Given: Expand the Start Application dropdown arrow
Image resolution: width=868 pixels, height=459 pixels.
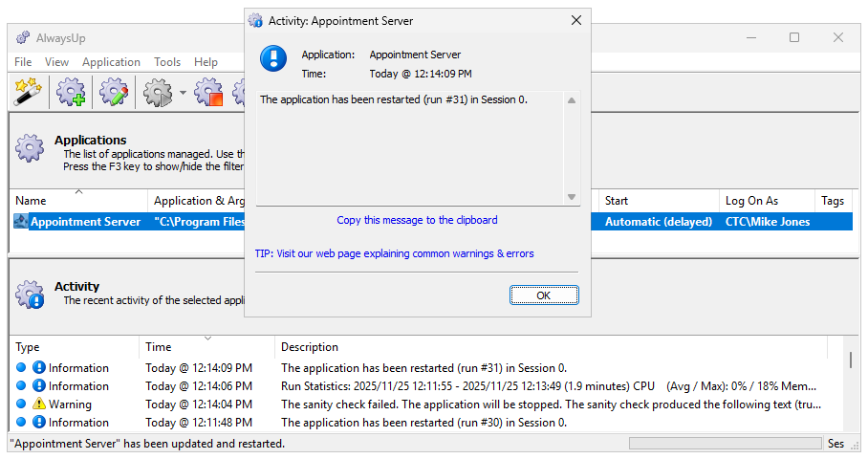Looking at the screenshot, I should coord(182,93).
